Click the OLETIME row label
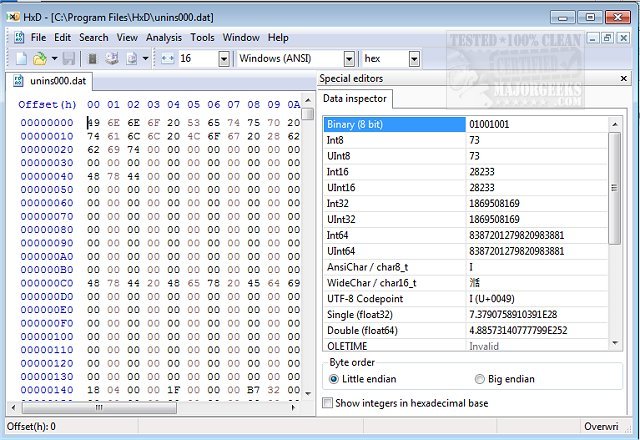 [347, 346]
